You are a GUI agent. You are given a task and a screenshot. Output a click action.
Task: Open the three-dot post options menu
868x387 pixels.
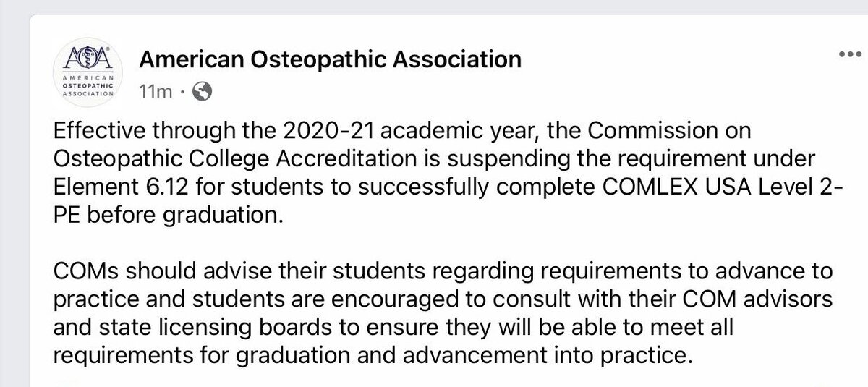(851, 55)
